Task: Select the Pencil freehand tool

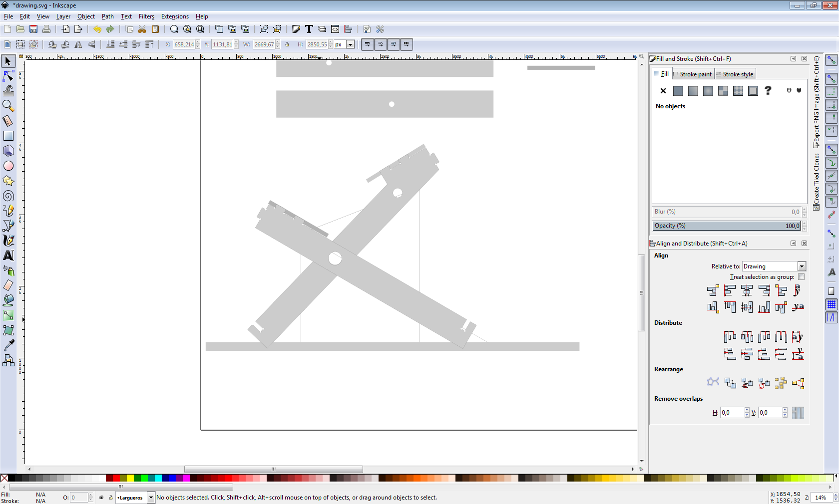Action: pyautogui.click(x=8, y=211)
